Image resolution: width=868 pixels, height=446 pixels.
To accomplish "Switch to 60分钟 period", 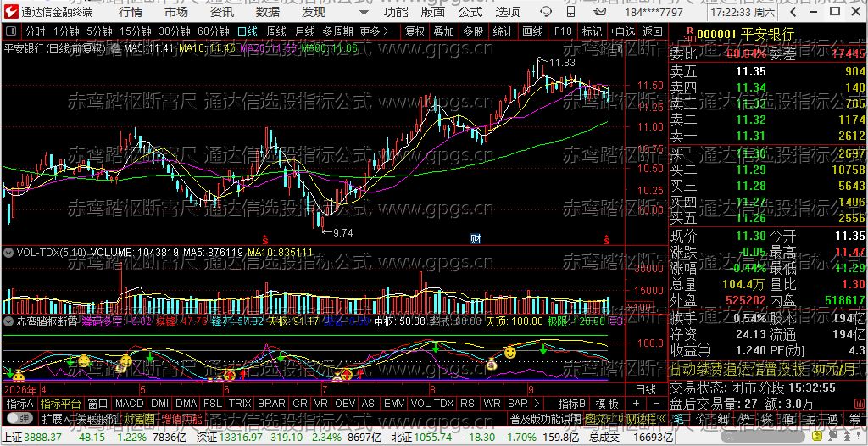I will point(213,31).
